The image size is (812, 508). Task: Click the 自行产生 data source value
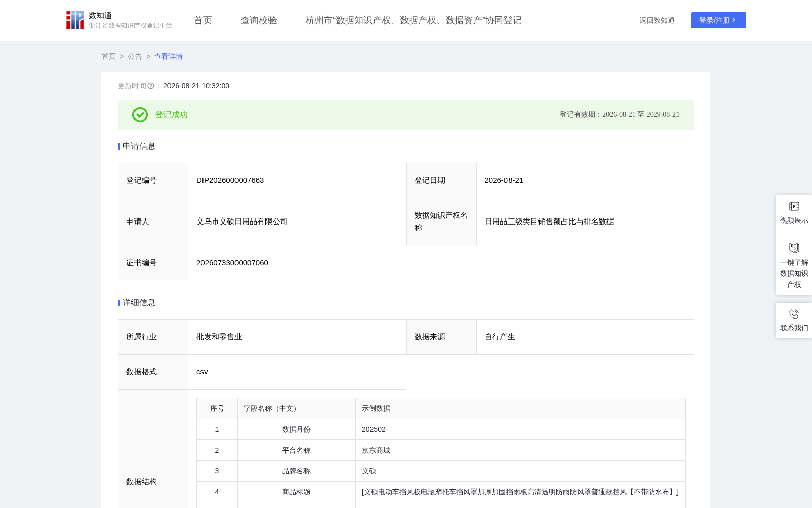click(x=500, y=337)
